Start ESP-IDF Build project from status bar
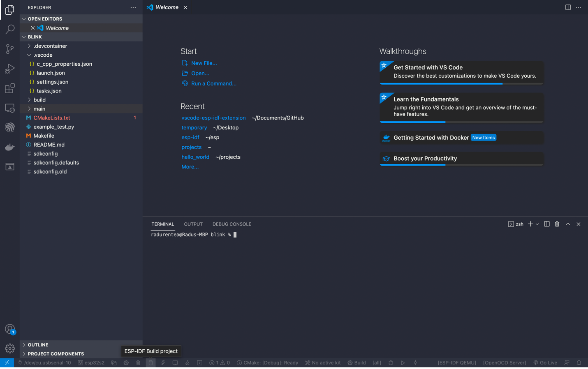This screenshot has height=369, width=588. tap(150, 363)
